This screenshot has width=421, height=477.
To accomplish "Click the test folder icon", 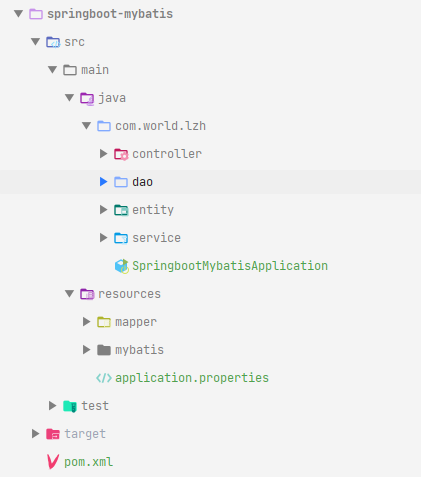I will [70, 406].
